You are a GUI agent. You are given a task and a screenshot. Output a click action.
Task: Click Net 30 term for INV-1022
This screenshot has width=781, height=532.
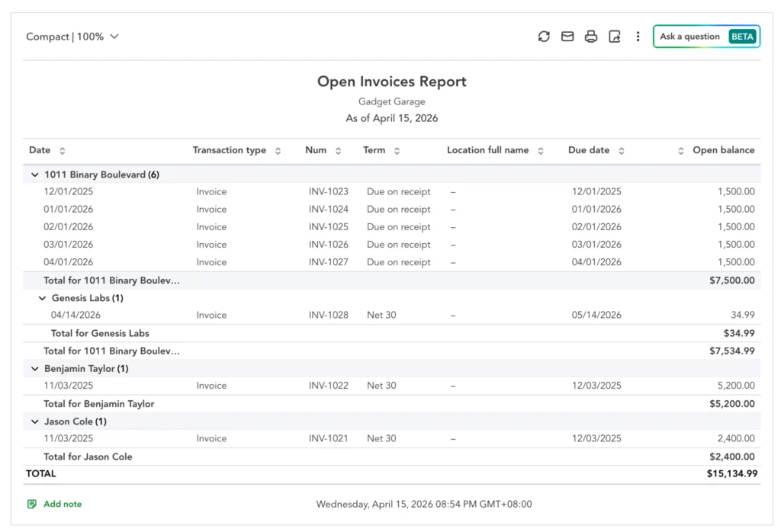[x=381, y=386]
